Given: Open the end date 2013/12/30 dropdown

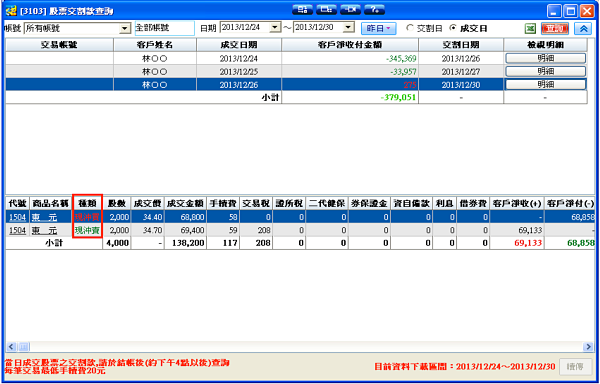Looking at the screenshot, I should (349, 28).
